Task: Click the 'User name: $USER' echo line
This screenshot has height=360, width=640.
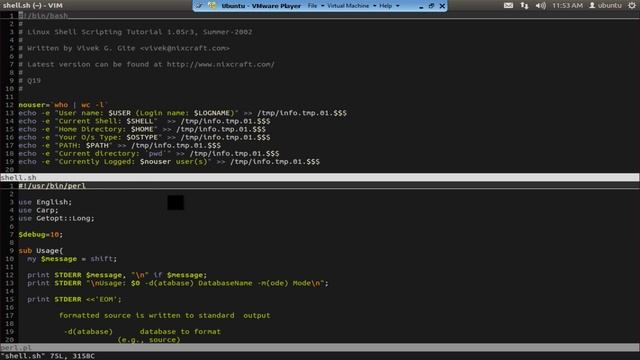Action: 182,113
